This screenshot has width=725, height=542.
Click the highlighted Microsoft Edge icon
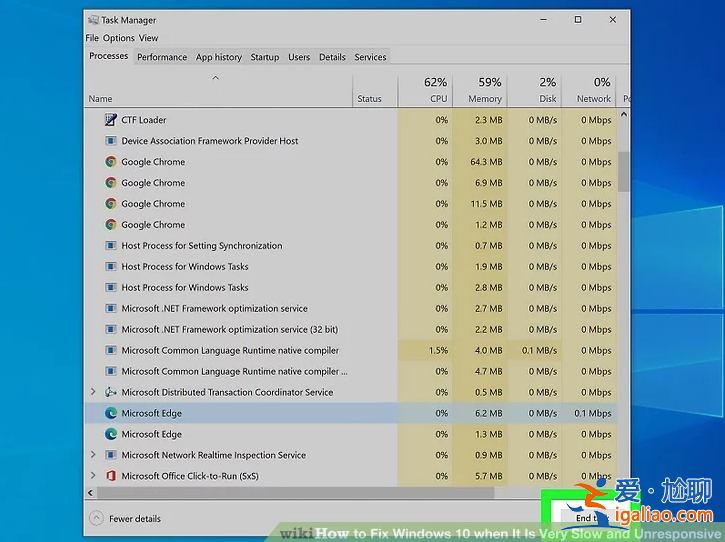111,413
